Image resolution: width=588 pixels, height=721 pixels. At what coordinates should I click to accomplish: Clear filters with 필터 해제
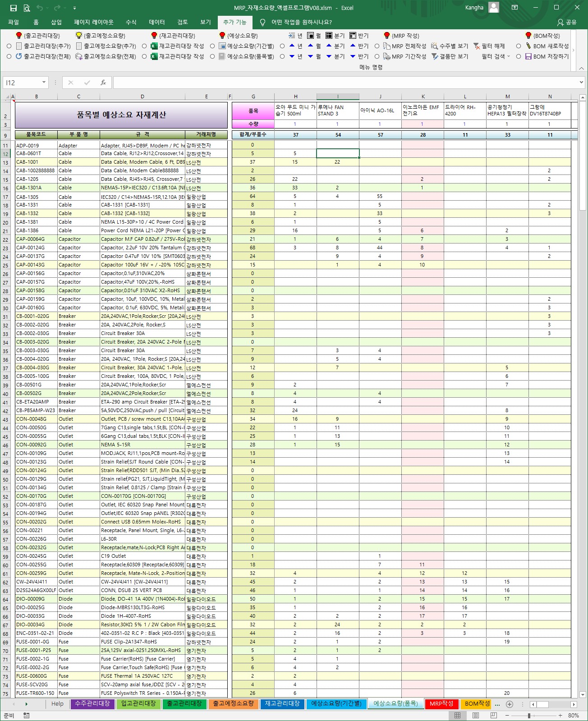(489, 46)
